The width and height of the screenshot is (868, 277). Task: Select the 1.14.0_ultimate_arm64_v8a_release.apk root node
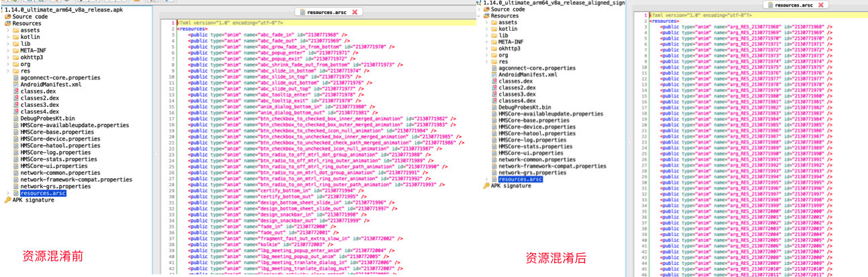pos(64,9)
